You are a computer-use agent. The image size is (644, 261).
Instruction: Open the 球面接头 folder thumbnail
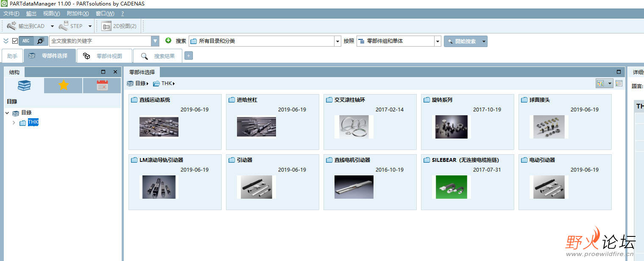coord(549,127)
